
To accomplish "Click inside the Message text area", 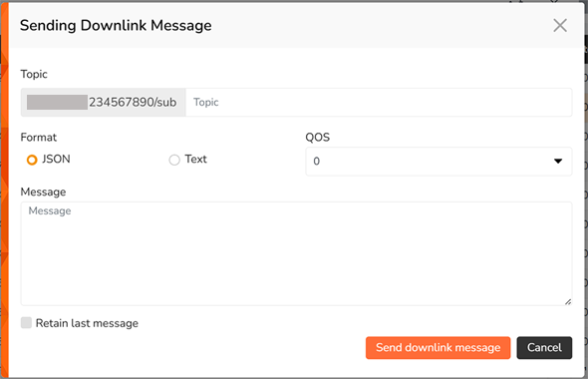I will tap(296, 253).
